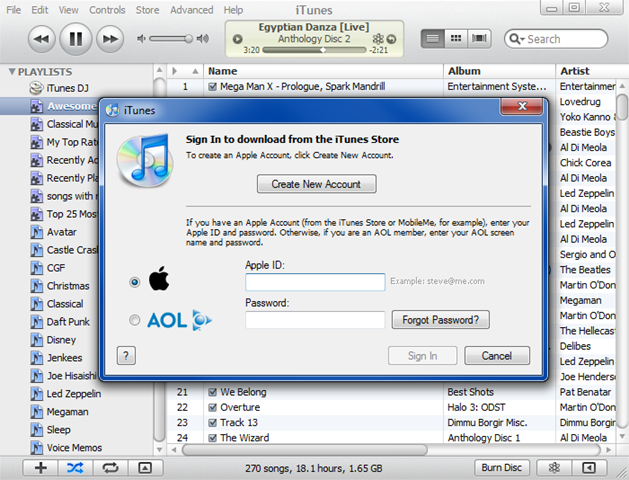Screen dimensions: 629x480
Task: Open the CGF playlist
Action: pyautogui.click(x=56, y=268)
